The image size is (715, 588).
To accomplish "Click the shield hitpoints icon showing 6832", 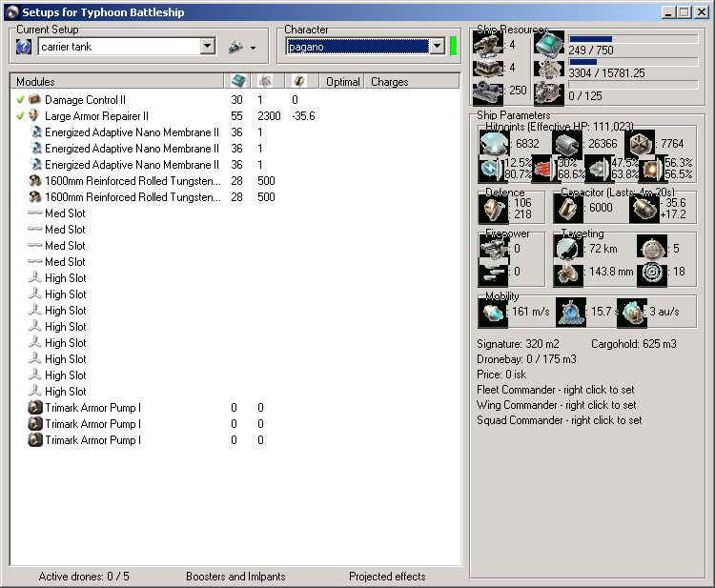I will point(493,143).
